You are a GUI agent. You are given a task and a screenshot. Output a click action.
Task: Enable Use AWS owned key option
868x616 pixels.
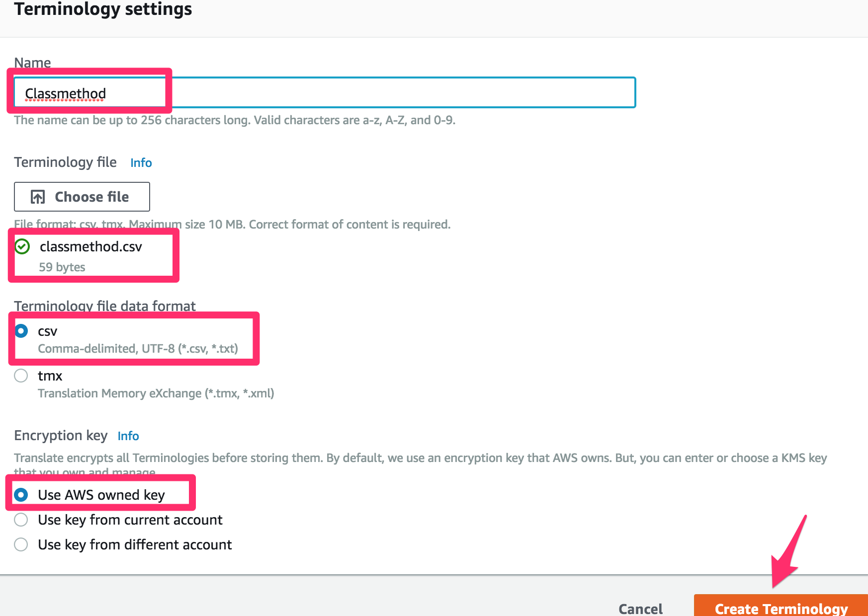pyautogui.click(x=21, y=495)
